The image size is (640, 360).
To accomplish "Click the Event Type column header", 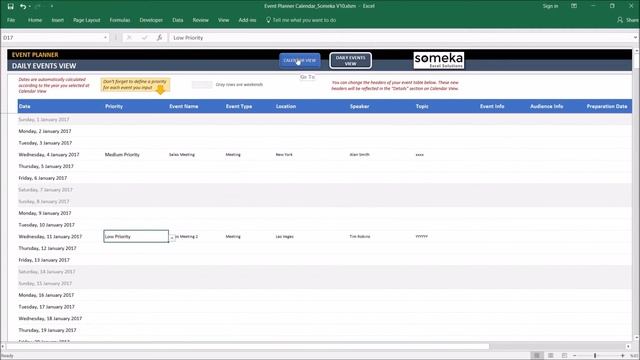I will (239, 106).
